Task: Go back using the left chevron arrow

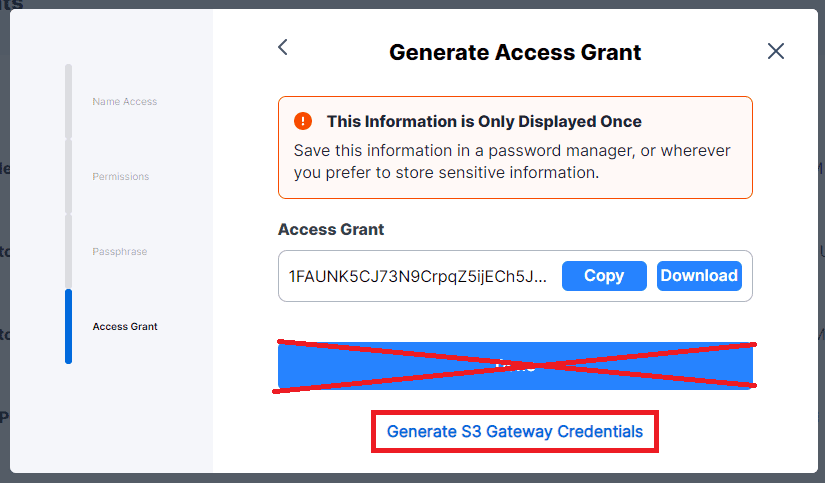Action: point(283,47)
